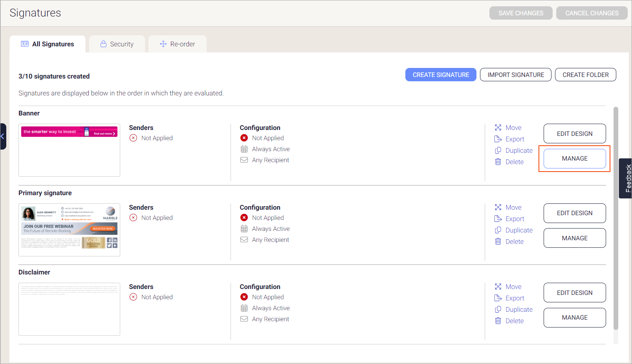Duplicate the Primary signature with the Duplicate icon
The image size is (632, 364).
(498, 230)
